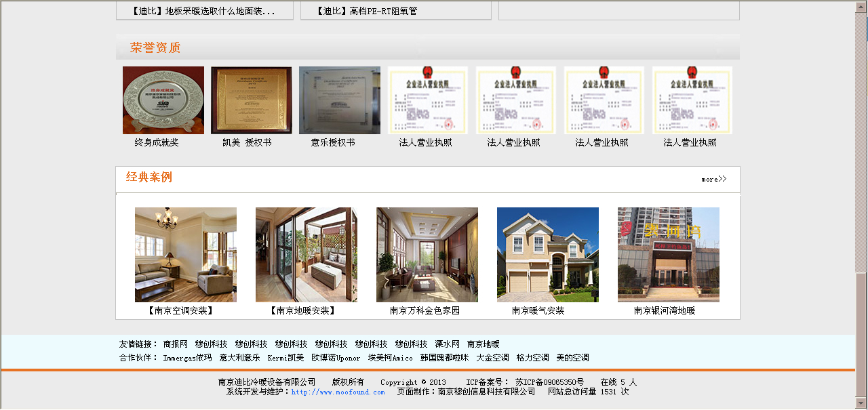The width and height of the screenshot is (868, 410).
Task: View the 凯美 授权书 certificate image
Action: pos(251,100)
